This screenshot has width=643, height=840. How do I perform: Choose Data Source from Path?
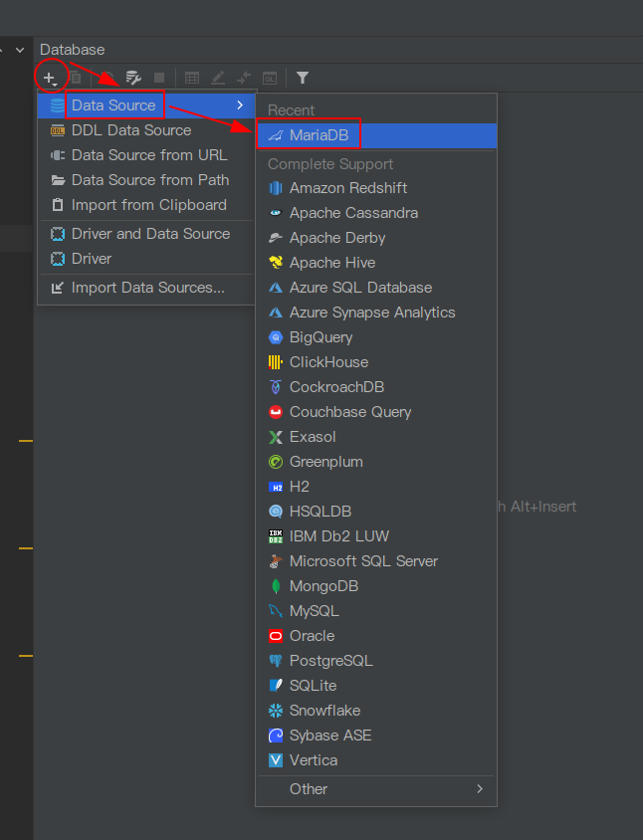point(145,180)
